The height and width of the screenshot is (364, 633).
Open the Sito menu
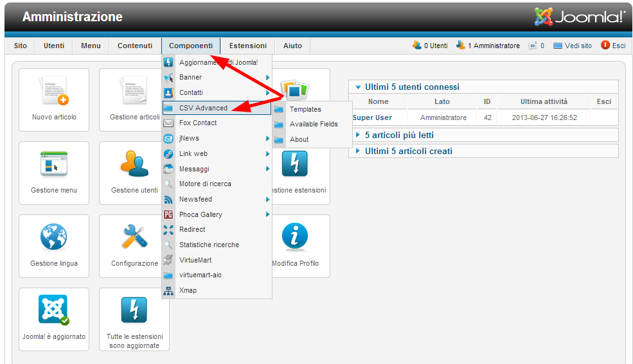pos(21,46)
